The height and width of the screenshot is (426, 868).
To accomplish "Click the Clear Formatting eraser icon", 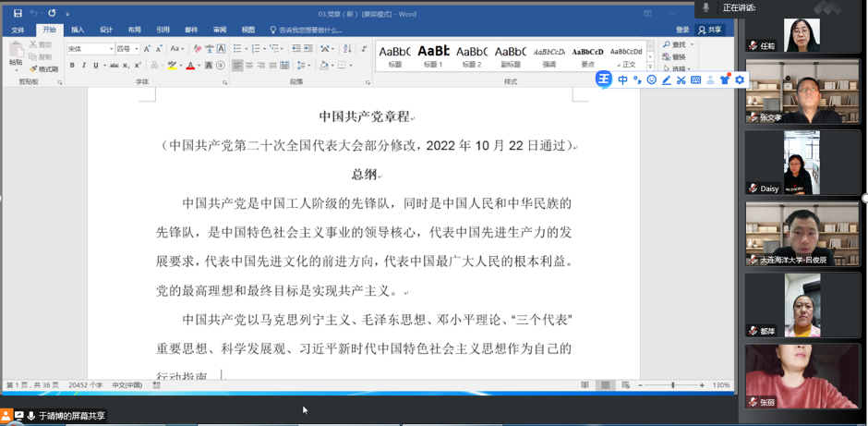I will tap(197, 49).
